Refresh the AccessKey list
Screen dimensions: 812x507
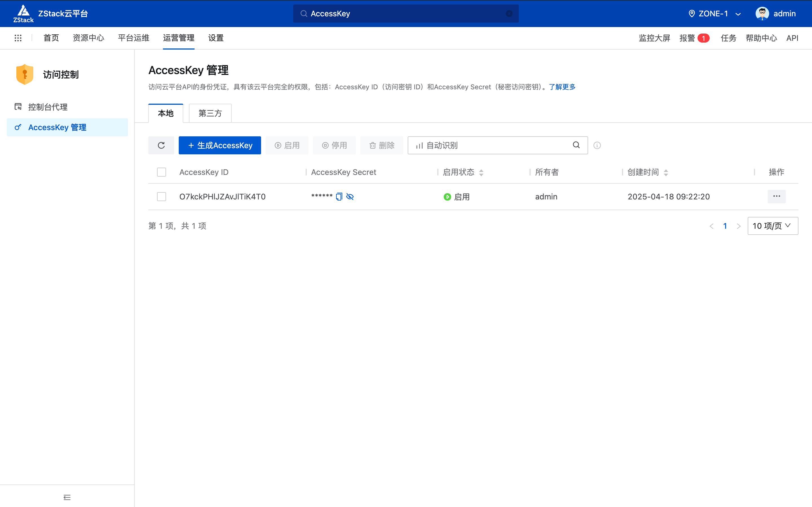coord(161,145)
